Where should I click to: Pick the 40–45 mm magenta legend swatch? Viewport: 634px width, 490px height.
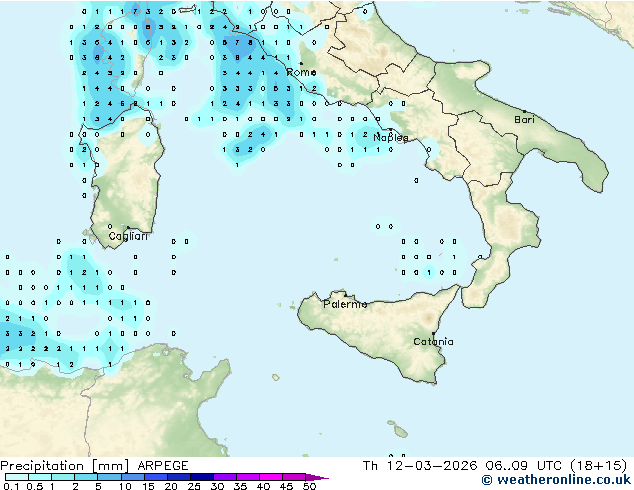[271, 477]
